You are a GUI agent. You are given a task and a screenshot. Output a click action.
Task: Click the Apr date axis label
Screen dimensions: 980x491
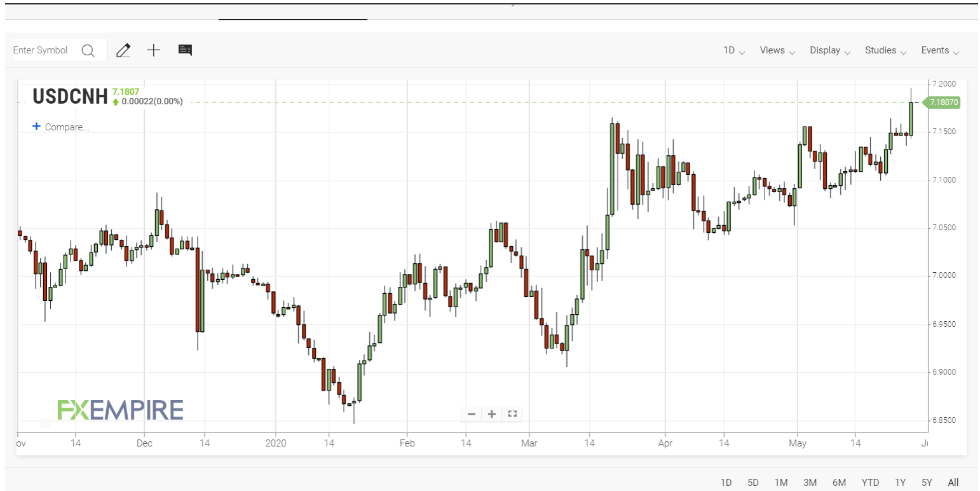pos(665,443)
